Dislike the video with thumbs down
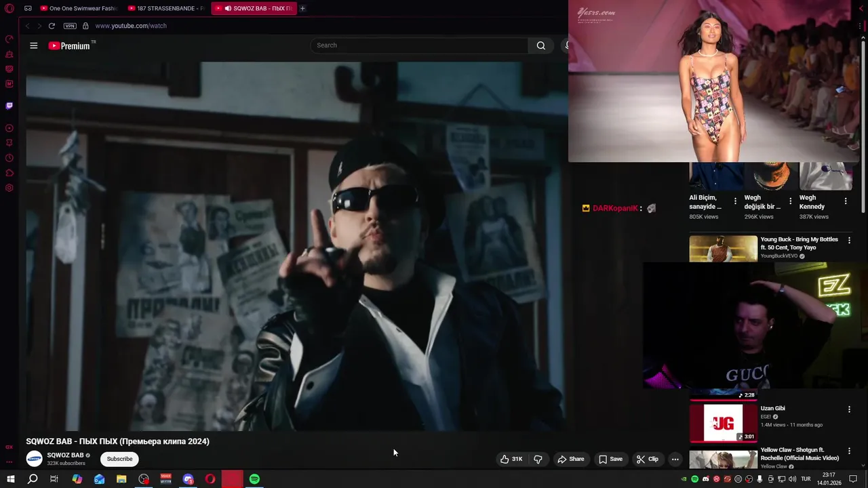Screen dimensions: 868x488 (538, 459)
